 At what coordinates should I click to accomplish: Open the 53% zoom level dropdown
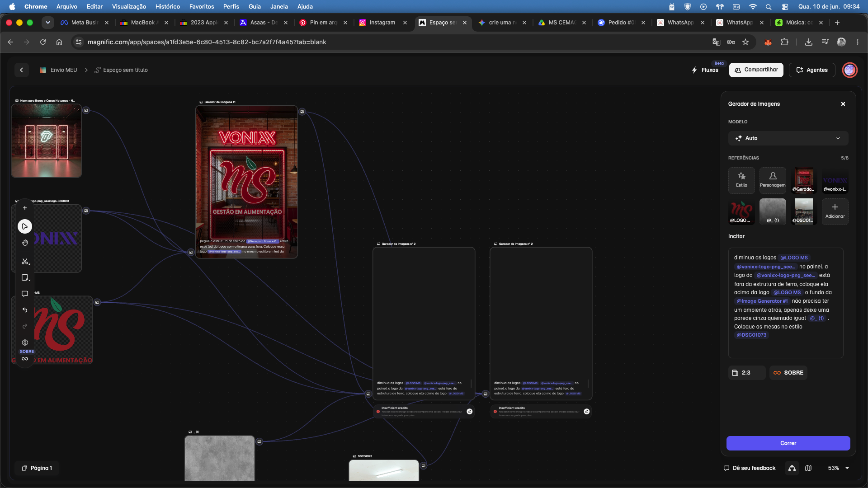pyautogui.click(x=838, y=468)
